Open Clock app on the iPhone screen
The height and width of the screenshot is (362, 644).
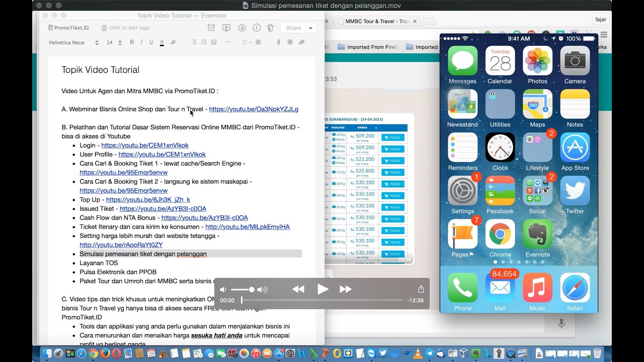click(500, 147)
